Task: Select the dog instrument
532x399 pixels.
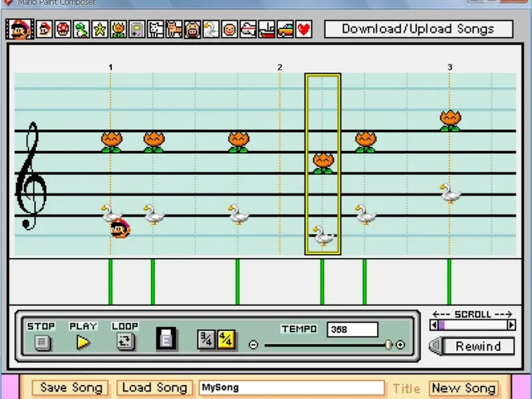Action: tap(155, 29)
